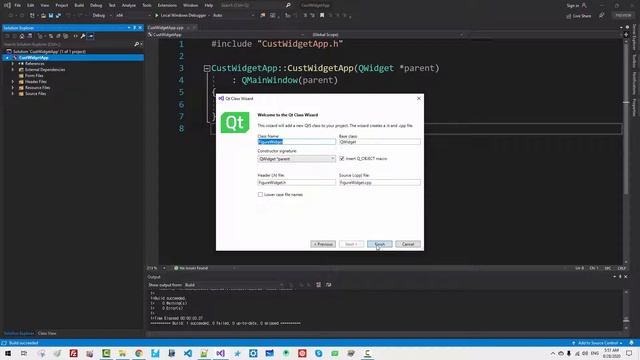Click the Visual Studio search box
This screenshot has width=640, height=360.
click(255, 5)
